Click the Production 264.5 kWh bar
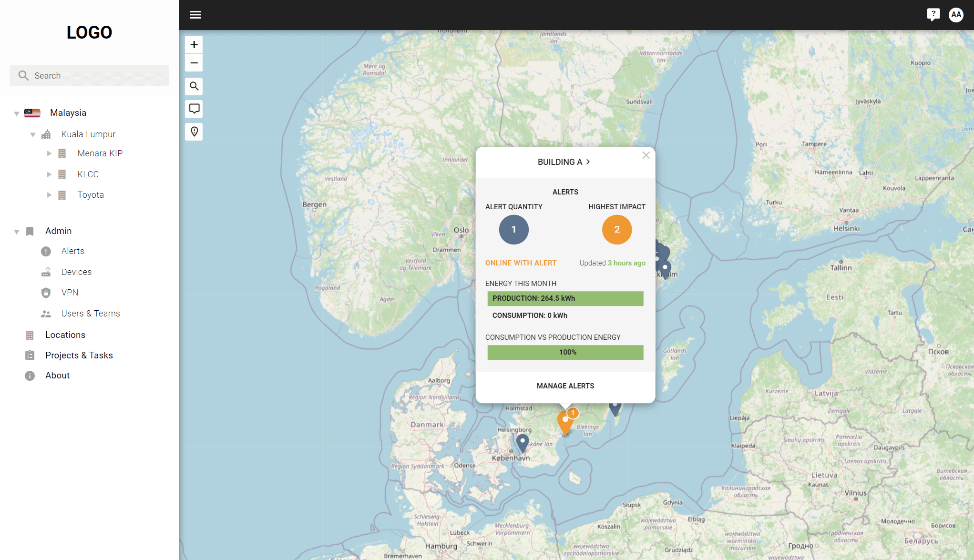The image size is (974, 560). (565, 298)
